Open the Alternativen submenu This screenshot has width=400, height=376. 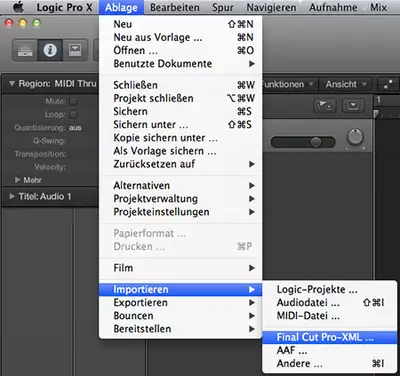pyautogui.click(x=181, y=185)
